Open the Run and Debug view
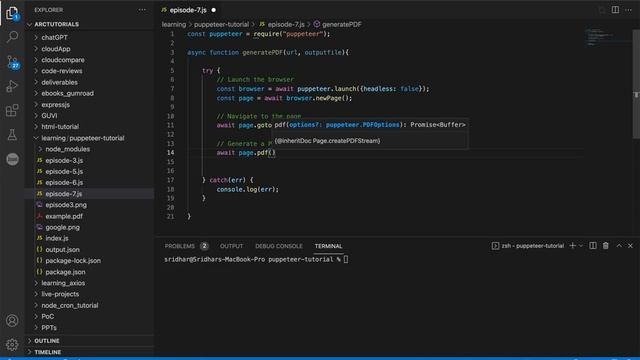The image size is (640, 360). pyautogui.click(x=12, y=86)
